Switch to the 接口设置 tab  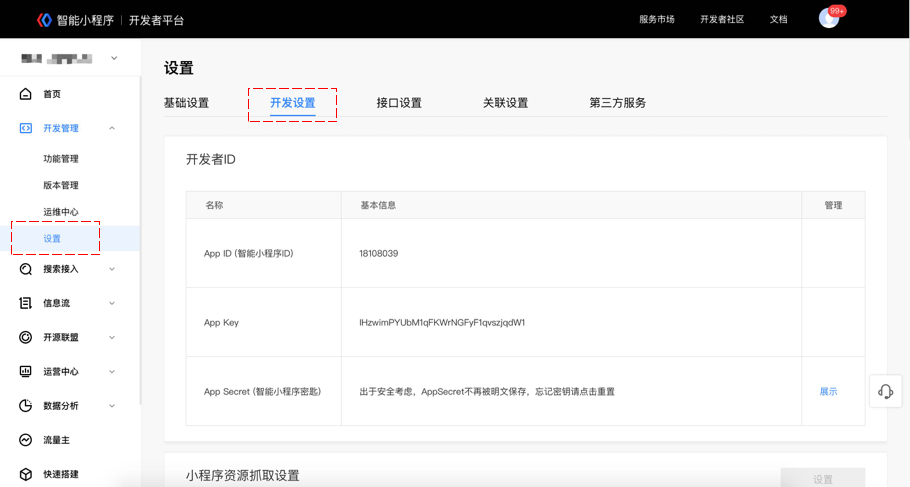click(x=399, y=103)
